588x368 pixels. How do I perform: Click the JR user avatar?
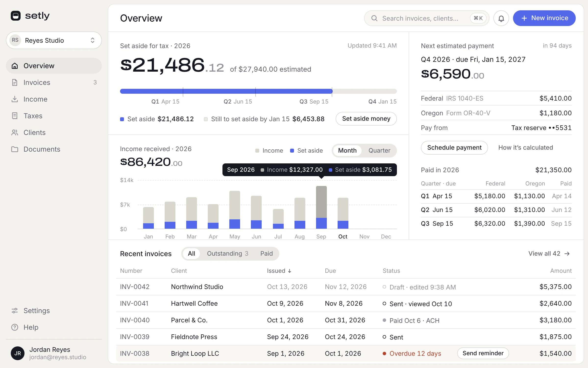pyautogui.click(x=18, y=353)
